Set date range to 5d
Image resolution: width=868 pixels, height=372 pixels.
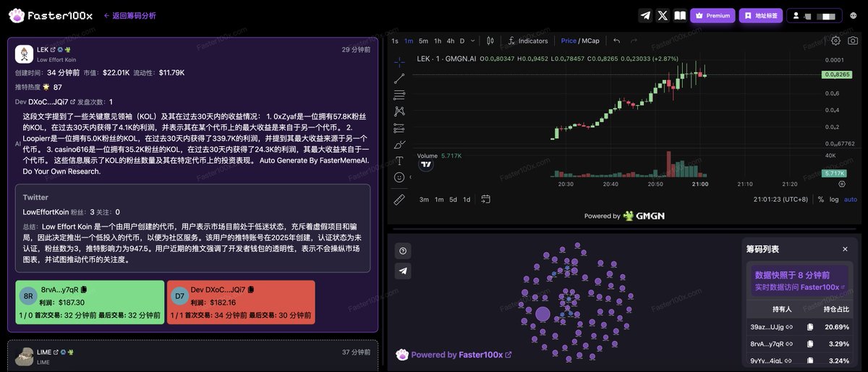(x=453, y=200)
